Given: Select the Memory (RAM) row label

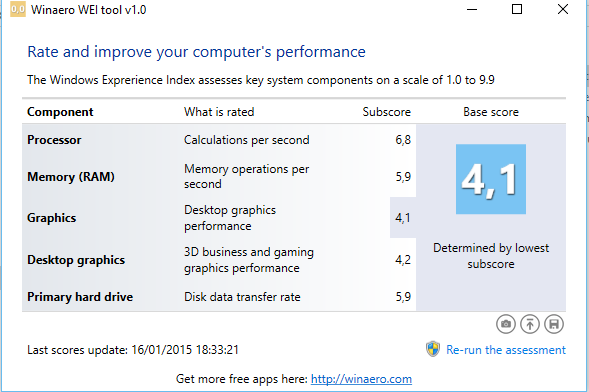Looking at the screenshot, I should pyautogui.click(x=71, y=176).
